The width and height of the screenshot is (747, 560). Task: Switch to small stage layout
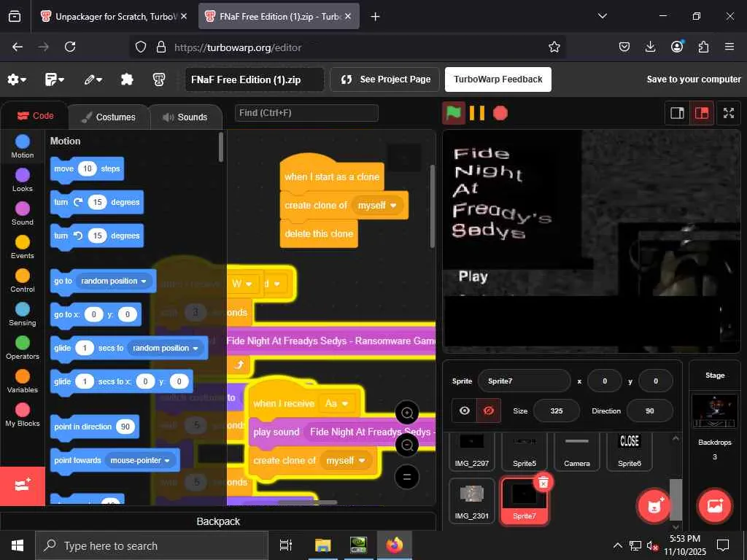coord(677,113)
